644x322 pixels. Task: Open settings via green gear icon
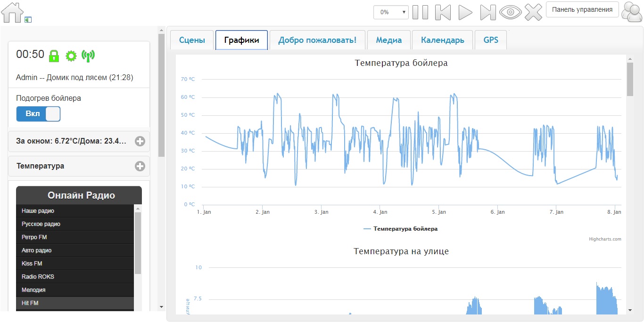pyautogui.click(x=71, y=56)
